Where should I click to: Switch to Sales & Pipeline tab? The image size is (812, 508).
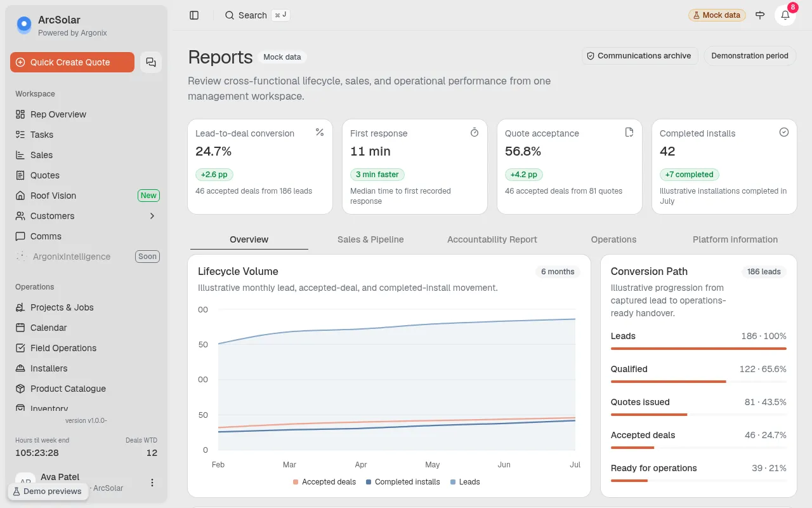point(370,239)
